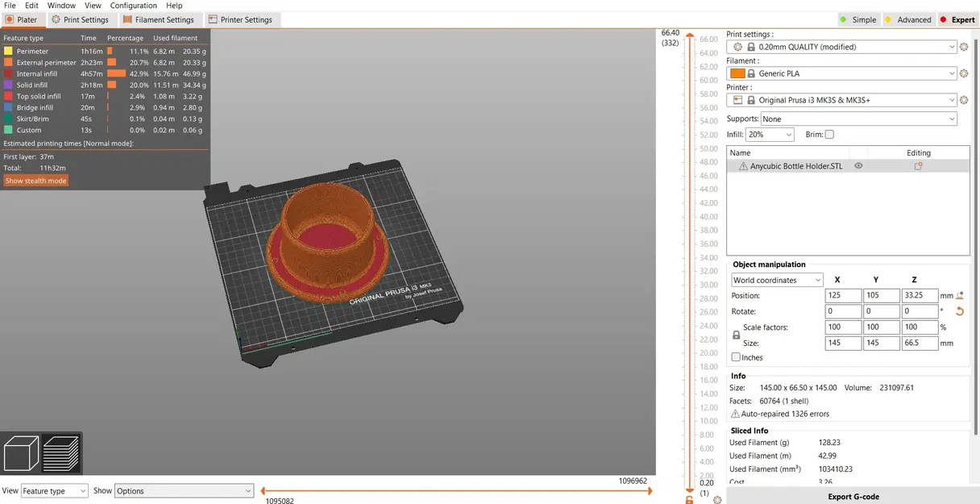Viewport: 980px width, 504px height.
Task: Open the File menu
Action: [10, 6]
